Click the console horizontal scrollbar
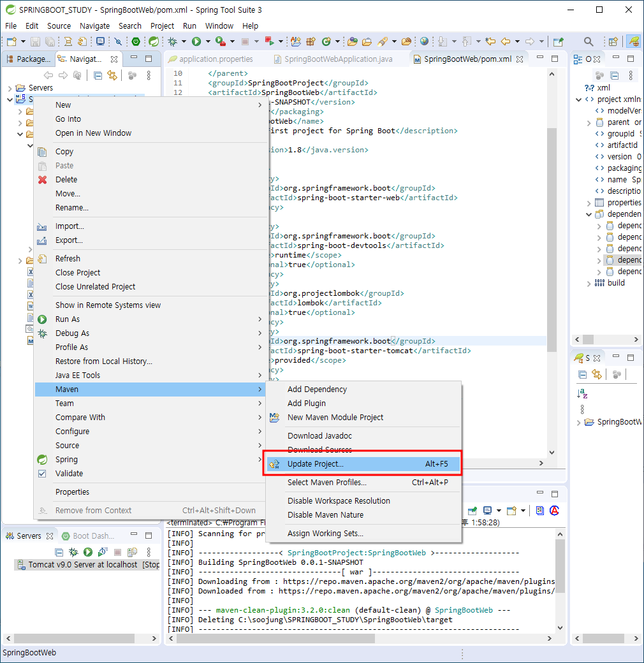 pyautogui.click(x=275, y=638)
